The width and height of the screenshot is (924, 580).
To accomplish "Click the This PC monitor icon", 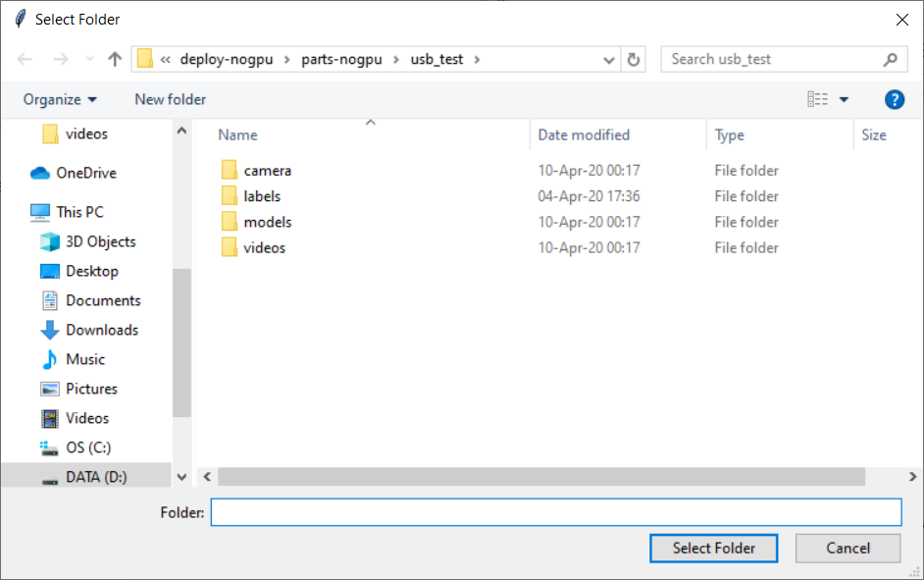I will pyautogui.click(x=40, y=212).
